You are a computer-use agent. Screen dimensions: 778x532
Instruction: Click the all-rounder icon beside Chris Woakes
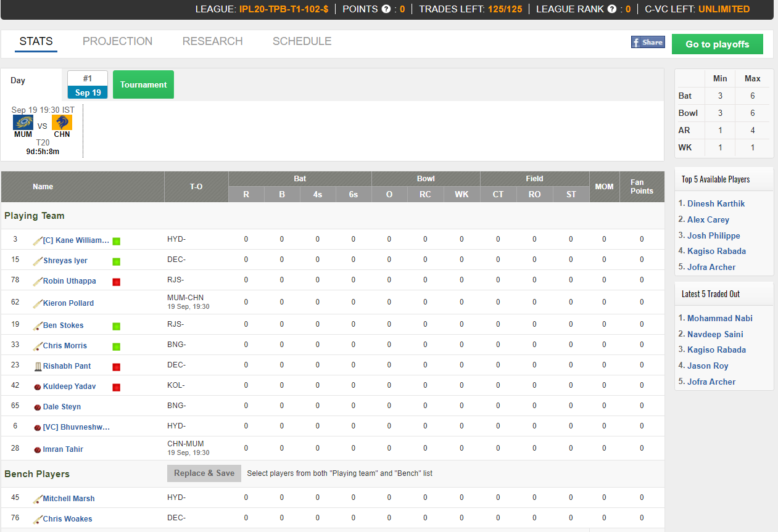tap(38, 519)
